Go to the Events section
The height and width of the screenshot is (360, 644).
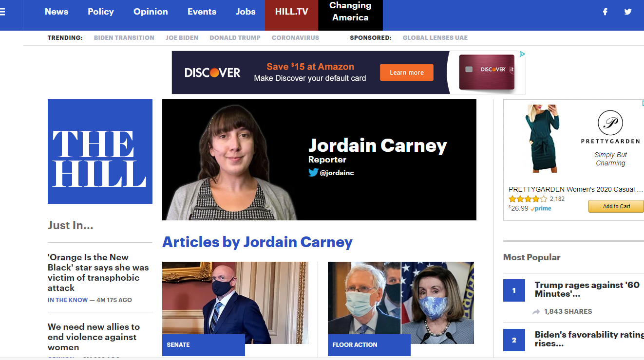tap(202, 12)
